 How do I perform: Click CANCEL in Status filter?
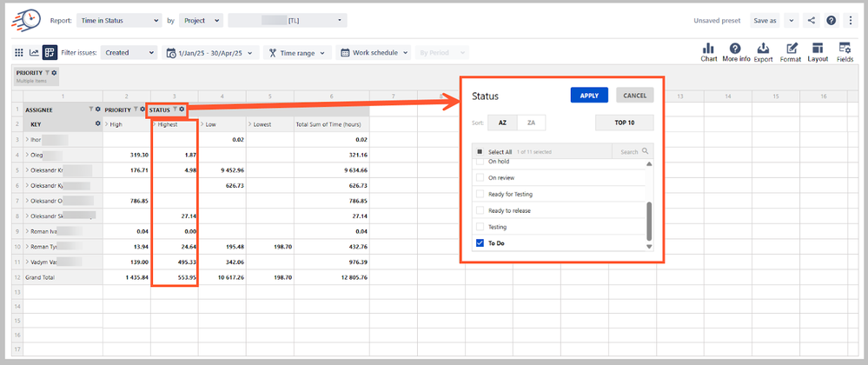click(635, 96)
